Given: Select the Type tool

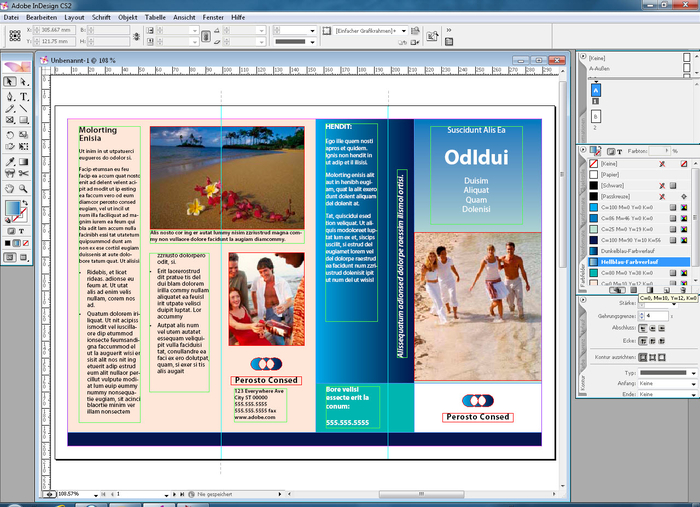Looking at the screenshot, I should (24, 96).
